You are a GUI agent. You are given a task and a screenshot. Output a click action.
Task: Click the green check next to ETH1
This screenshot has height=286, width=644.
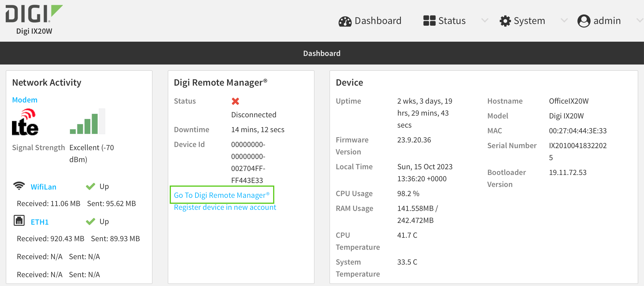pyautogui.click(x=91, y=222)
